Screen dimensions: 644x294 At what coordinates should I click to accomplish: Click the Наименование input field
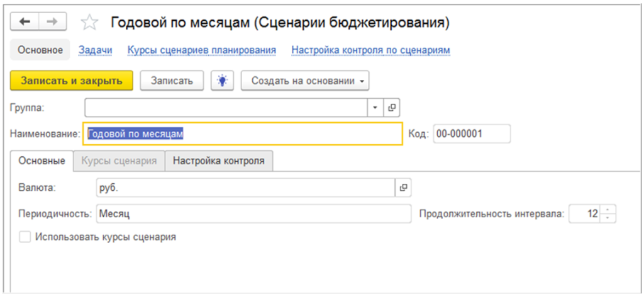242,133
